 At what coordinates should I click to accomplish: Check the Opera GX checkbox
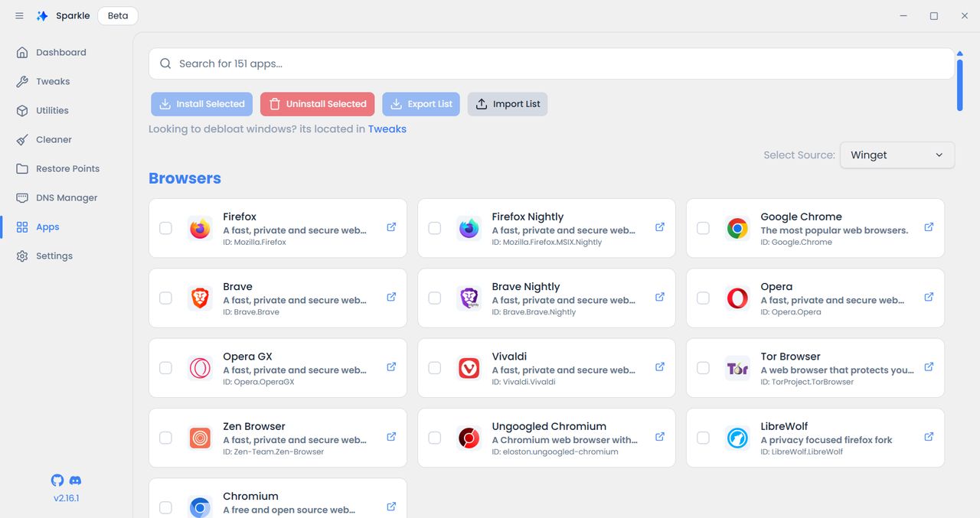pos(165,368)
